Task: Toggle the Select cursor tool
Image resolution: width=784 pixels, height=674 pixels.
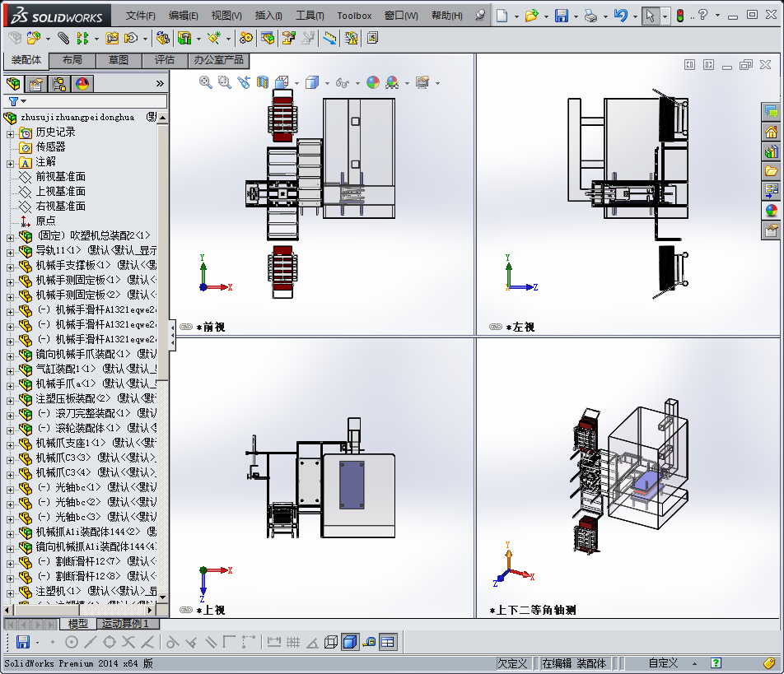Action: [x=650, y=16]
